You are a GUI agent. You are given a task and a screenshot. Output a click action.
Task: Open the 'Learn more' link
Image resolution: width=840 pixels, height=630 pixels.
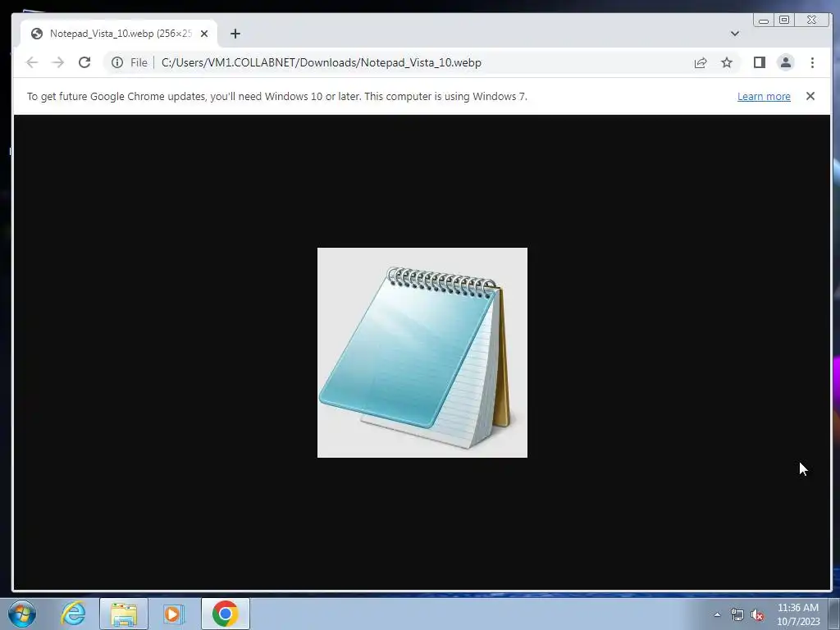pyautogui.click(x=764, y=97)
